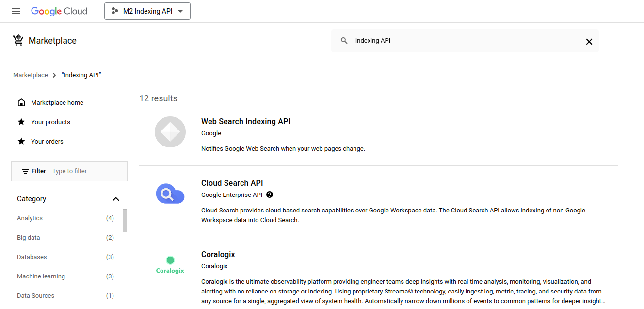Screen dimensions: 644x309
Task: Click the Marketplace page heading
Action: click(x=52, y=41)
